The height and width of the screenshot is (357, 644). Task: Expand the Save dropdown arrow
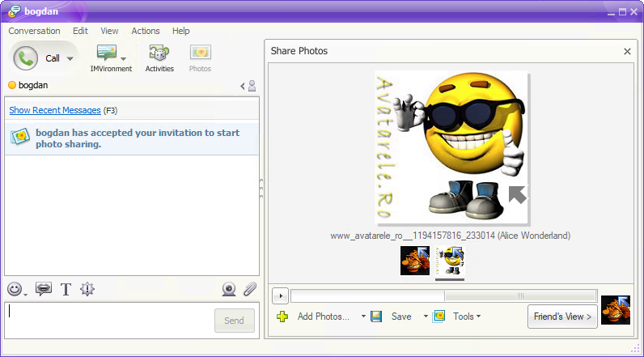tap(426, 317)
